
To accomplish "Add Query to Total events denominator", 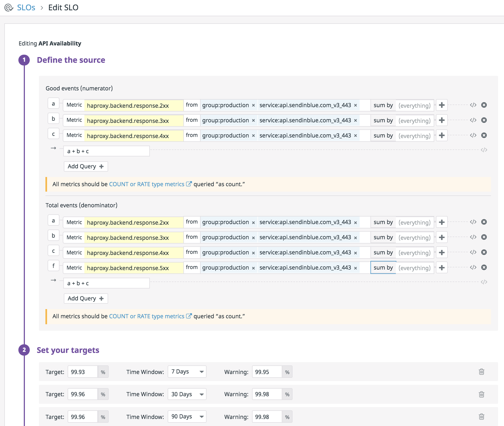I will [x=86, y=299].
